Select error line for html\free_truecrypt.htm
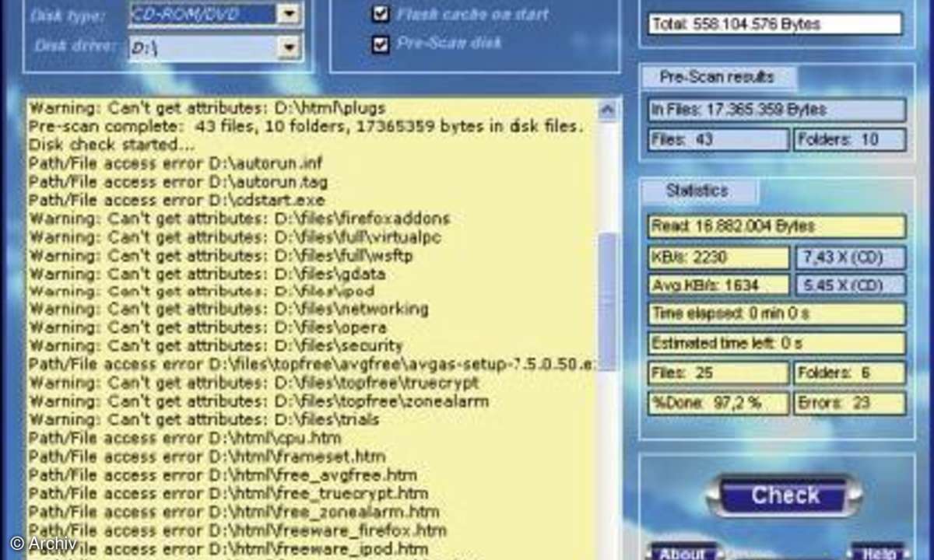The image size is (934, 560). (x=228, y=493)
